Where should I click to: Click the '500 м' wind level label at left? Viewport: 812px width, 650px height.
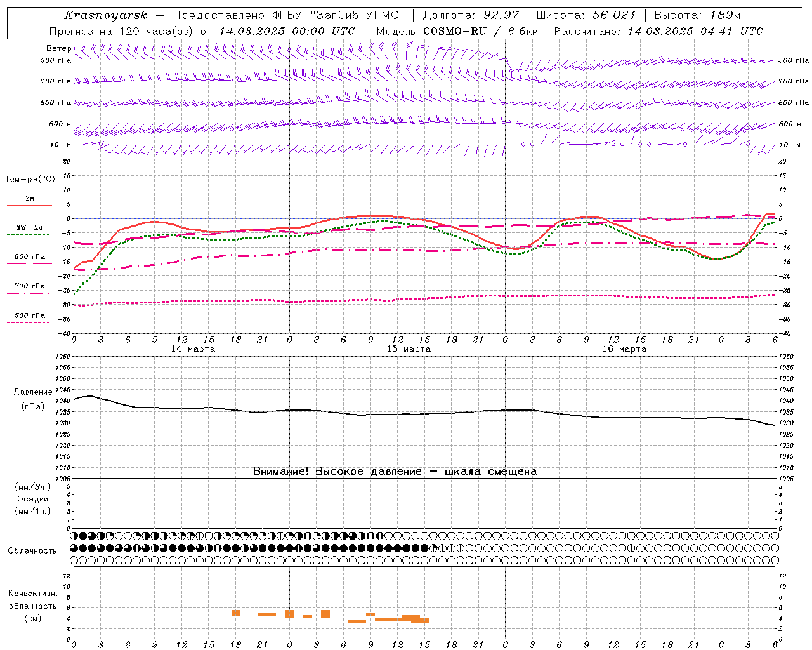point(60,124)
